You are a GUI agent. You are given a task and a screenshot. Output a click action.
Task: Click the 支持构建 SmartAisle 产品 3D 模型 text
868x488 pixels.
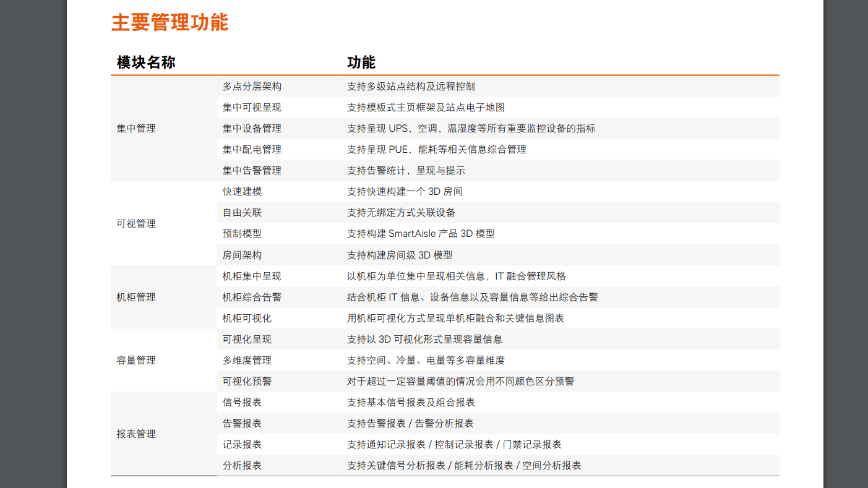(x=422, y=233)
